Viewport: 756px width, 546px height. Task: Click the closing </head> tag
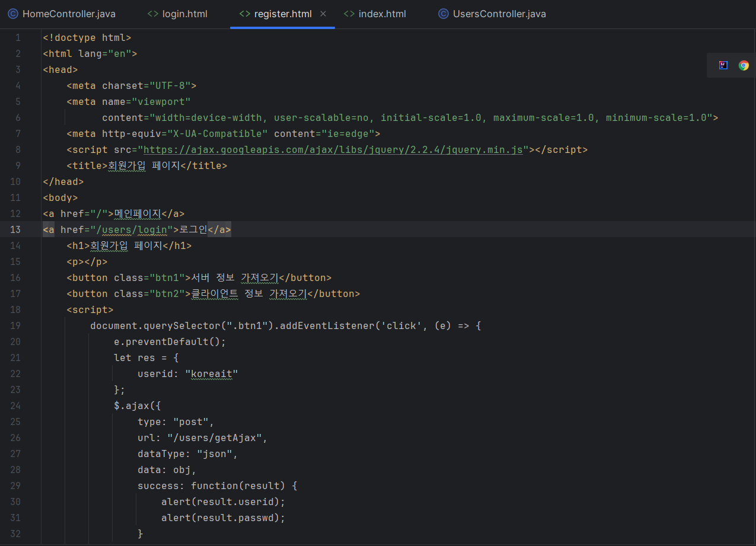click(63, 182)
